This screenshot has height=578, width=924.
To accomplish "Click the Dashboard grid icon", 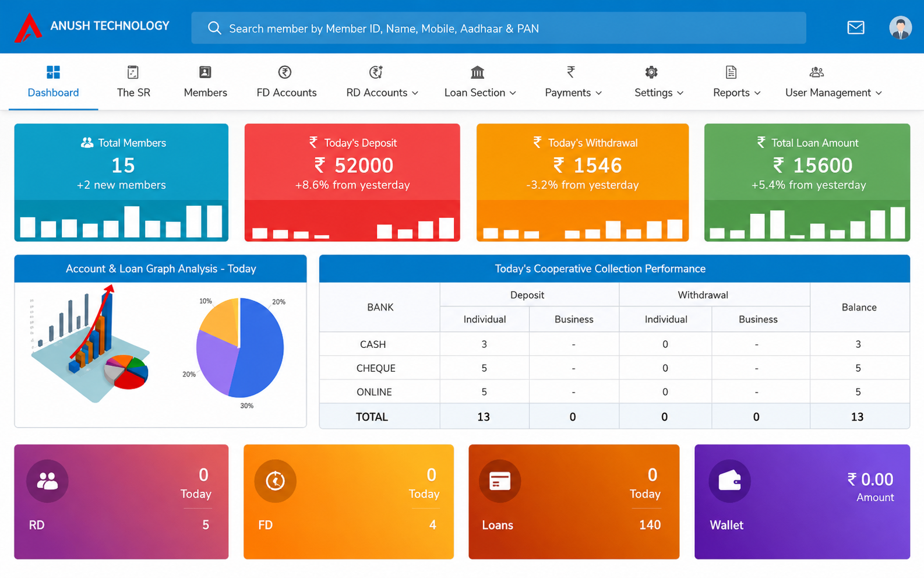I will pyautogui.click(x=53, y=72).
